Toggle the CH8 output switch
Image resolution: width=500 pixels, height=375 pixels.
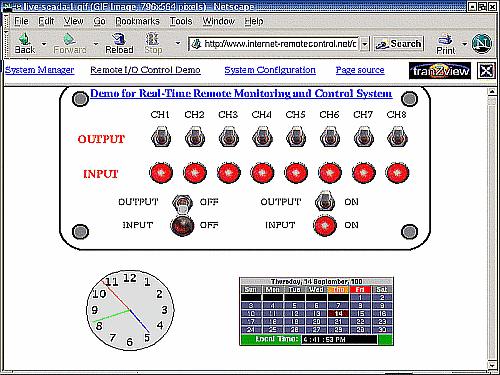point(397,137)
